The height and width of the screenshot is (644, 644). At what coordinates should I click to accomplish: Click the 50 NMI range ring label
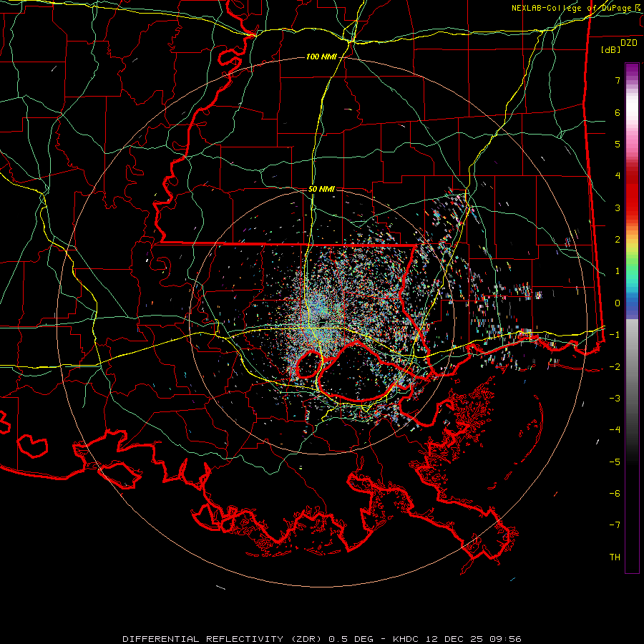click(321, 189)
